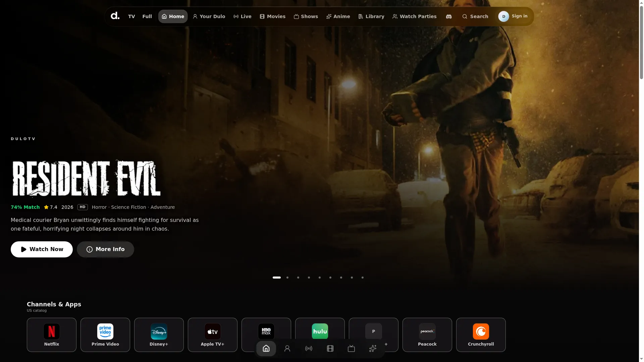Go to the Home tab in the top navigation
The width and height of the screenshot is (644, 362).
point(173,16)
